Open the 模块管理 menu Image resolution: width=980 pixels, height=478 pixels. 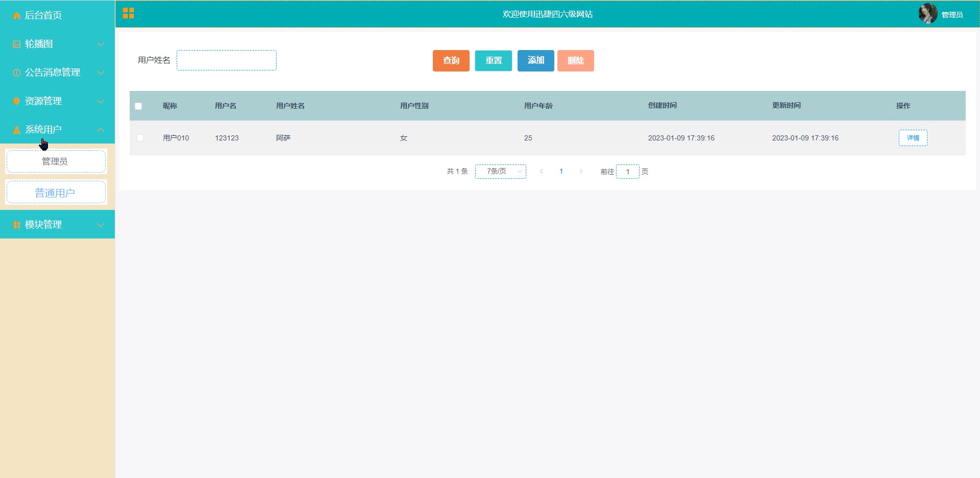57,224
